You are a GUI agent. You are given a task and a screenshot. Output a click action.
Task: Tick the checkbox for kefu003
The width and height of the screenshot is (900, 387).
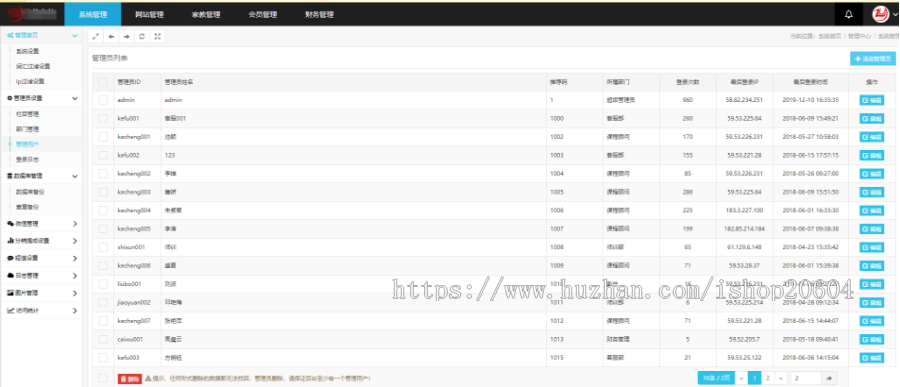(103, 357)
